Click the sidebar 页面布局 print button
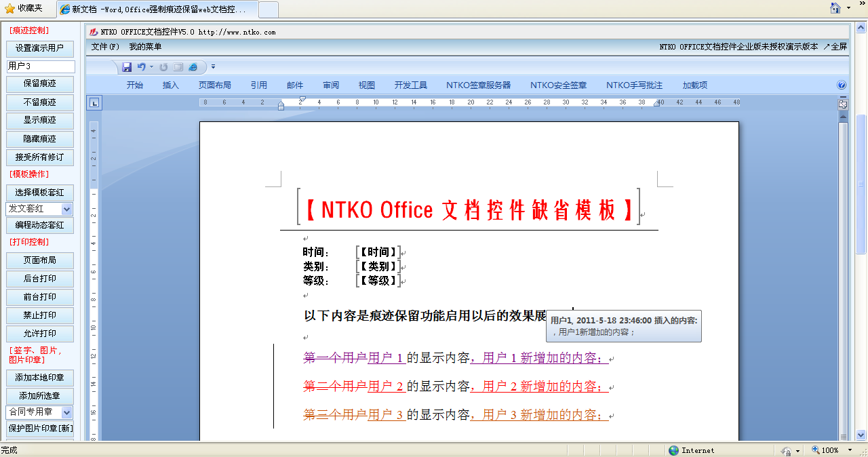868x457 pixels. pyautogui.click(x=40, y=260)
